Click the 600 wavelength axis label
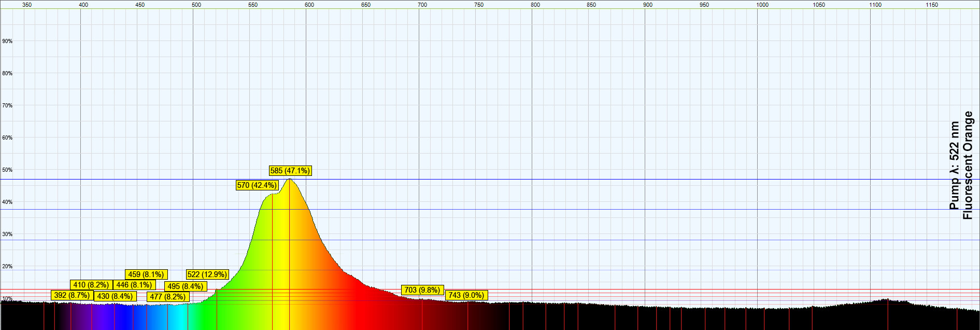 309,5
